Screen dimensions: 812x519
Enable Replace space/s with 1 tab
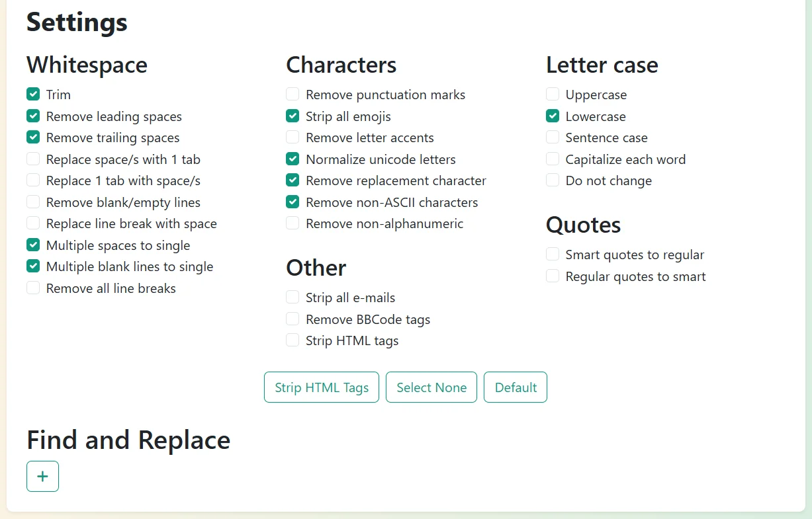click(x=33, y=159)
